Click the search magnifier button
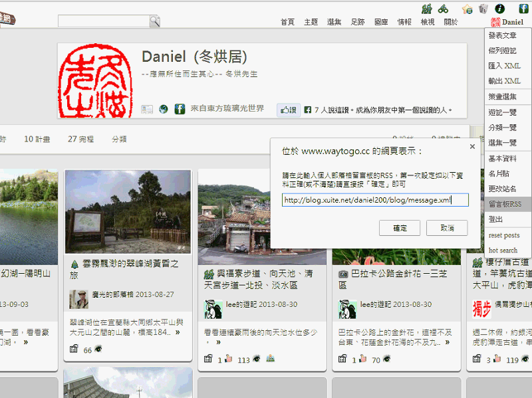532x398 pixels. (x=154, y=21)
